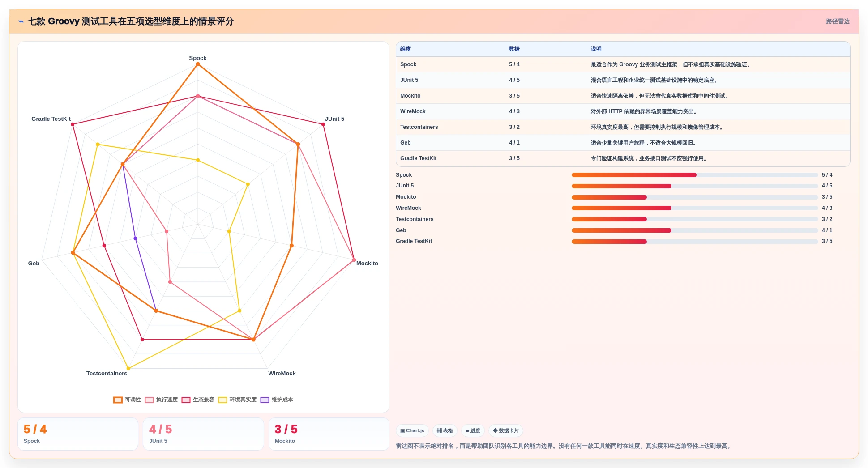The height and width of the screenshot is (468, 868).
Task: Toggle the 维护成本 legend series
Action: pos(277,400)
